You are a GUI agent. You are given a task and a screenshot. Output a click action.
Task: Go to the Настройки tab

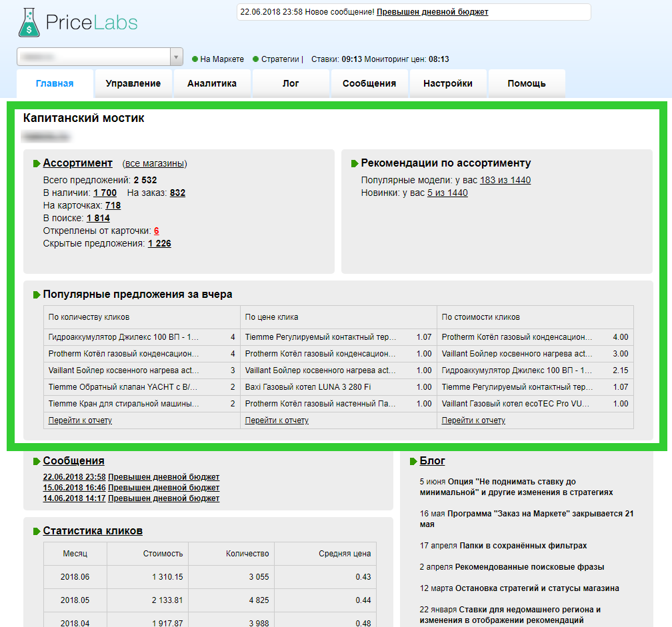448,84
